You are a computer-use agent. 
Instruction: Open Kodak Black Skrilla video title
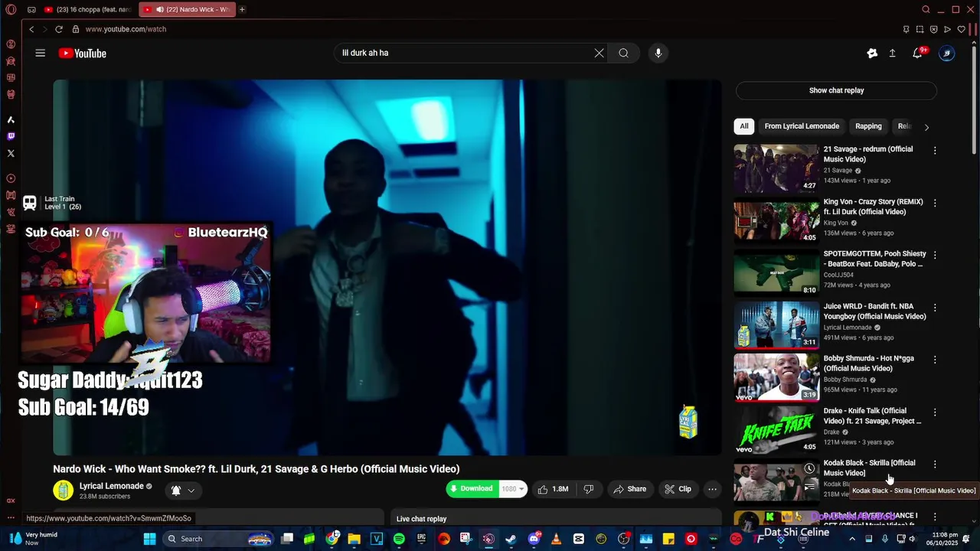tap(869, 468)
